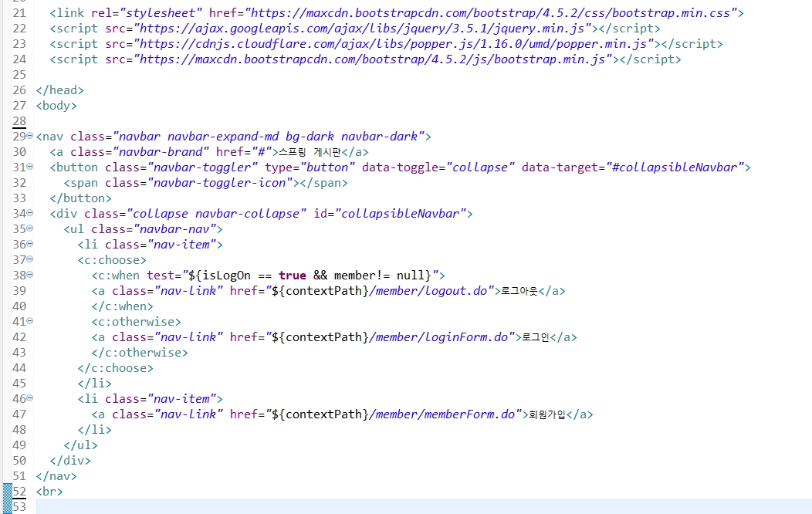Place cursor on empty line 53
The height and width of the screenshot is (514, 812).
point(424,506)
